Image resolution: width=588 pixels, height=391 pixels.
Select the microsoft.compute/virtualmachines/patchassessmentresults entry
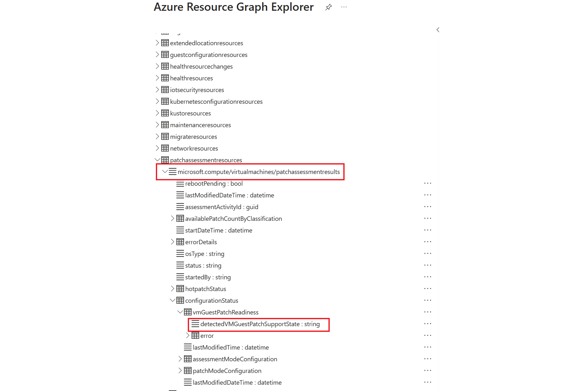point(259,172)
